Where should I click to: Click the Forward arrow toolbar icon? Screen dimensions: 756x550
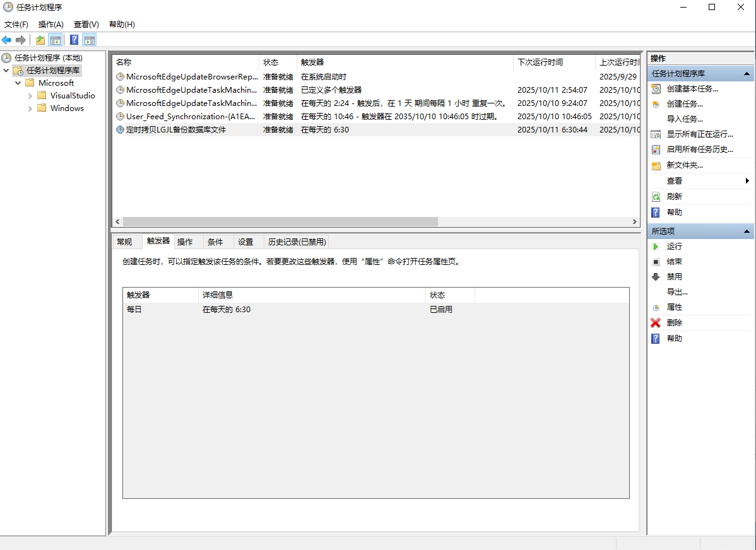(x=21, y=40)
